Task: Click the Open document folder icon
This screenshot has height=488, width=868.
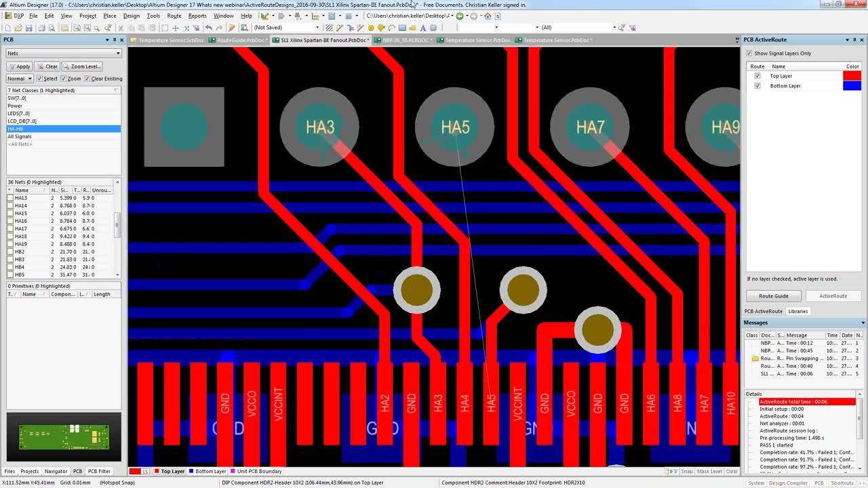Action: pyautogui.click(x=18, y=28)
